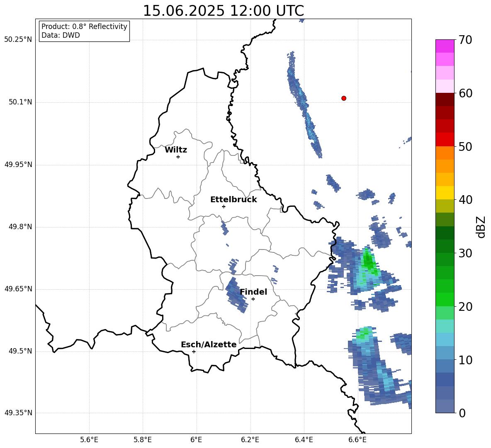Click the 6.2°E longitude label

(250, 440)
